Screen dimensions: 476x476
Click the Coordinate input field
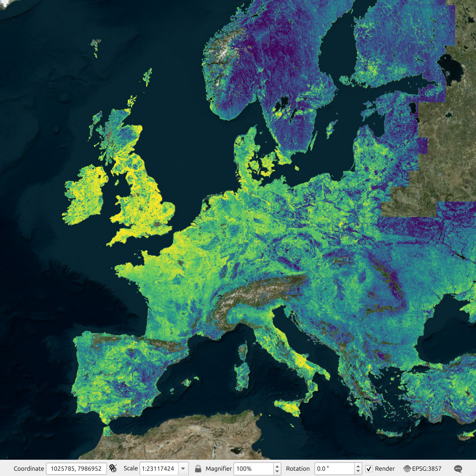(76, 469)
